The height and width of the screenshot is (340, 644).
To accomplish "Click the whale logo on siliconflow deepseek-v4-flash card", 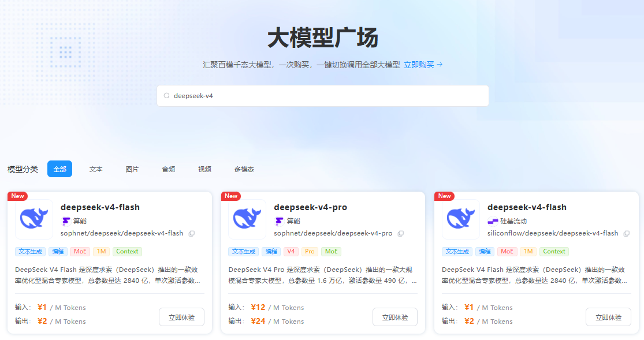I will (461, 219).
